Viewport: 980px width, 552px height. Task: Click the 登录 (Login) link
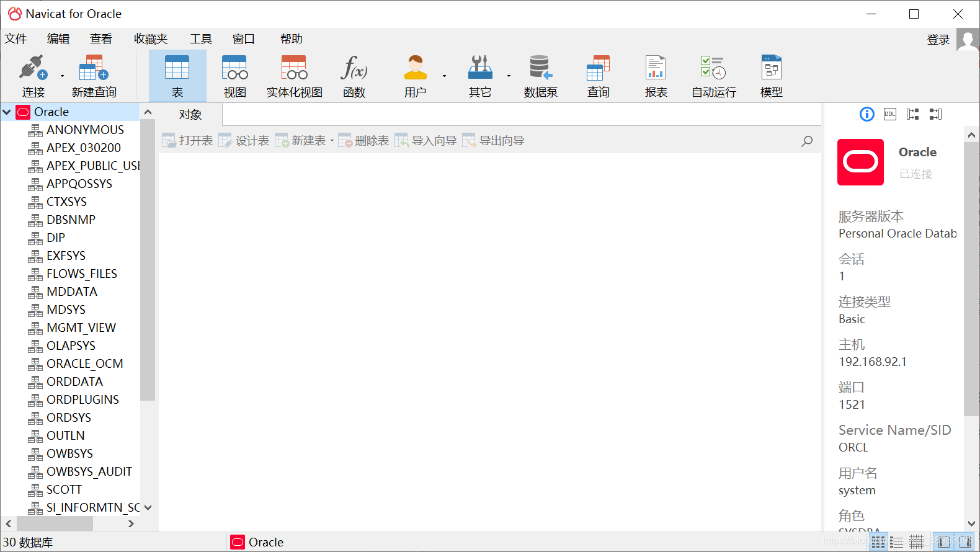[938, 40]
